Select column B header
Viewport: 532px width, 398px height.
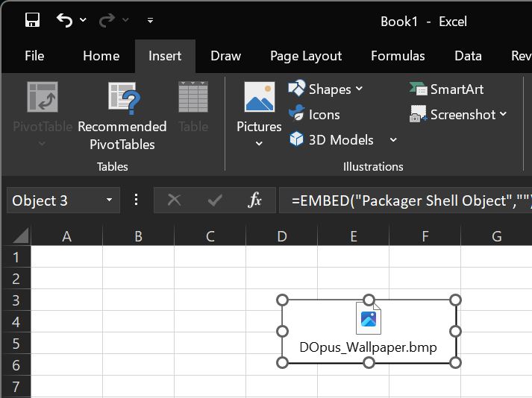[x=139, y=236]
